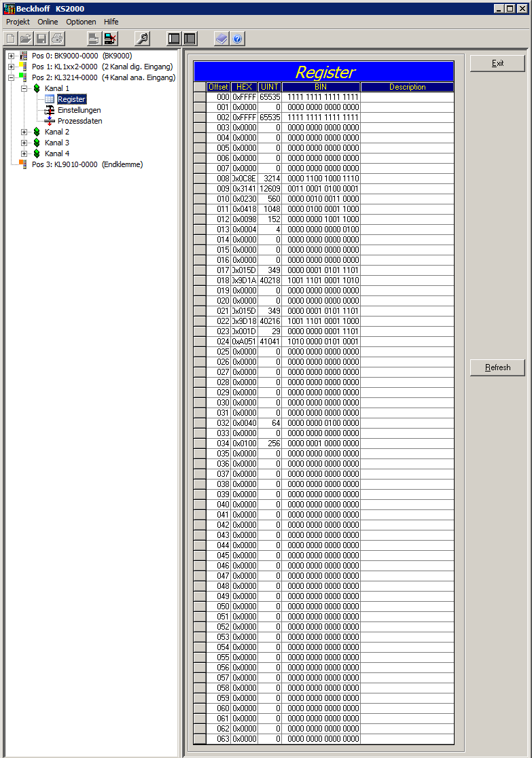Click the HEX value cell of register 032
The width and height of the screenshot is (532, 758).
click(x=245, y=423)
